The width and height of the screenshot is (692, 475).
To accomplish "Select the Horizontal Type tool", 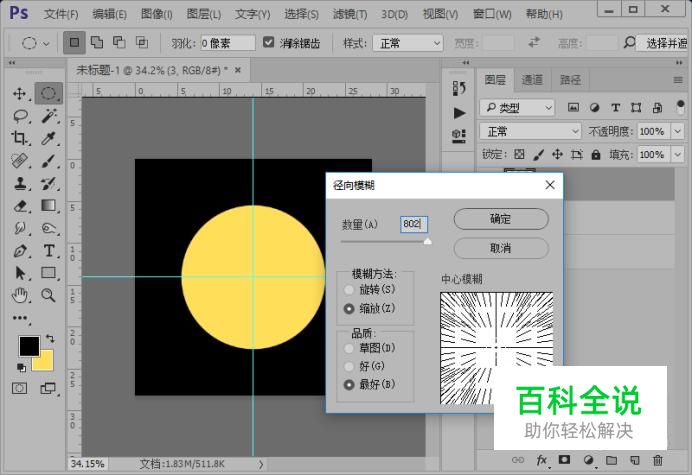I will (x=49, y=251).
